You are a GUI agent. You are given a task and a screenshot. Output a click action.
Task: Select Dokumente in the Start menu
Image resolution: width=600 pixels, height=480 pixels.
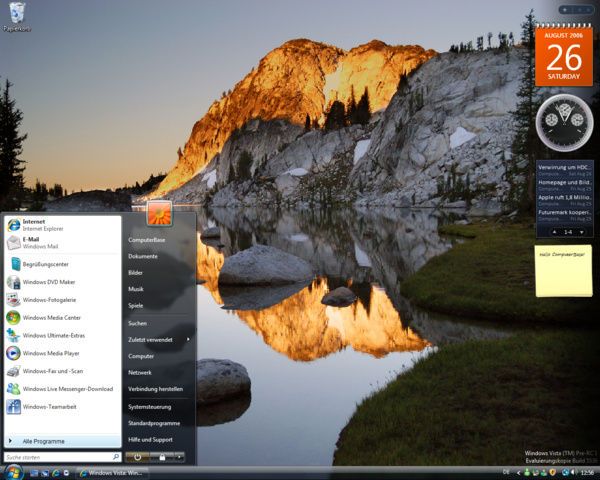tap(143, 256)
